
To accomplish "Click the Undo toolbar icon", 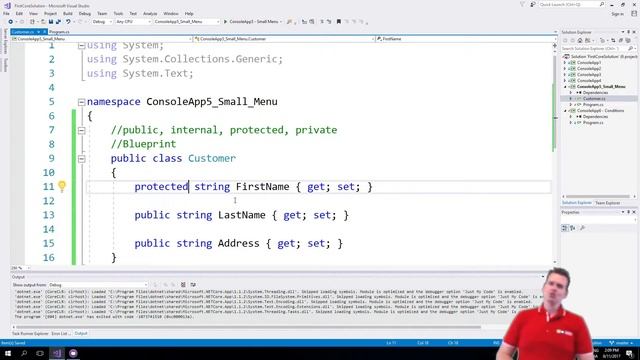I will (x=68, y=22).
